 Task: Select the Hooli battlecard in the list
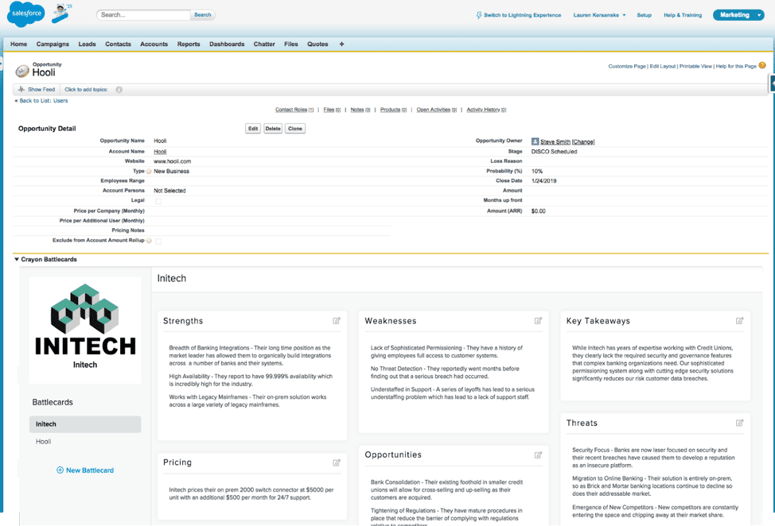(44, 441)
